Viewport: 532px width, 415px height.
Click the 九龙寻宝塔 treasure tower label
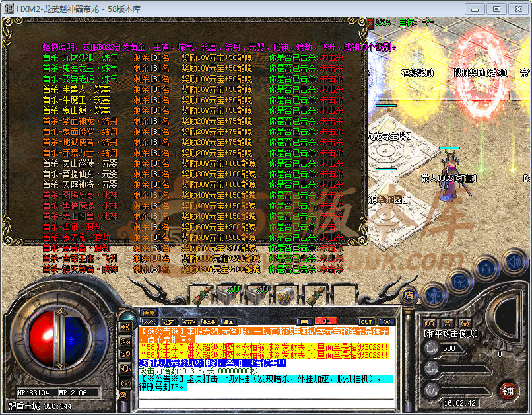[389, 137]
